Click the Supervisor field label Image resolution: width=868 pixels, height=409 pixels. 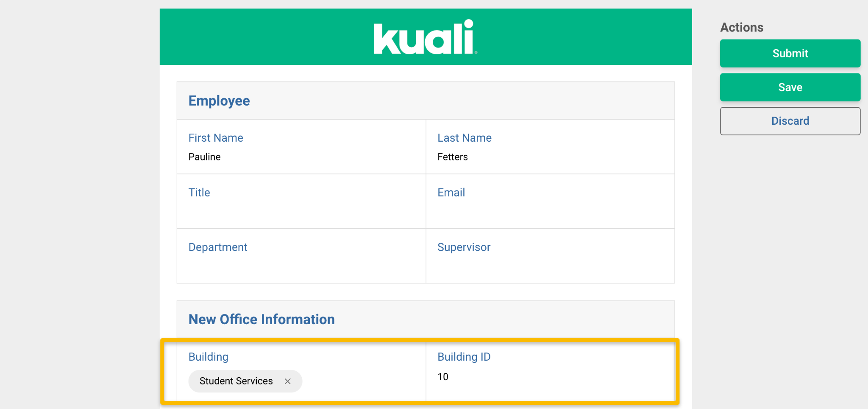[464, 247]
